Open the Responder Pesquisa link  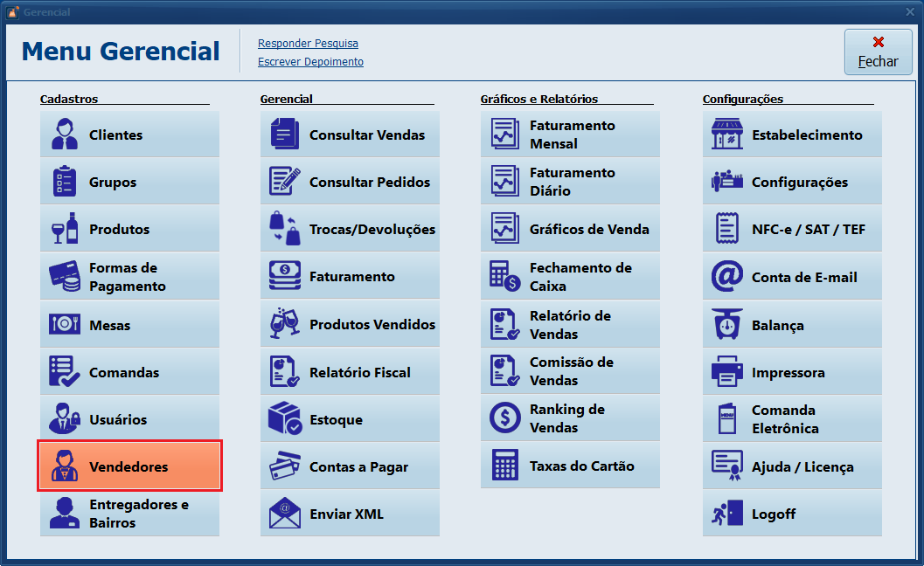coord(308,44)
